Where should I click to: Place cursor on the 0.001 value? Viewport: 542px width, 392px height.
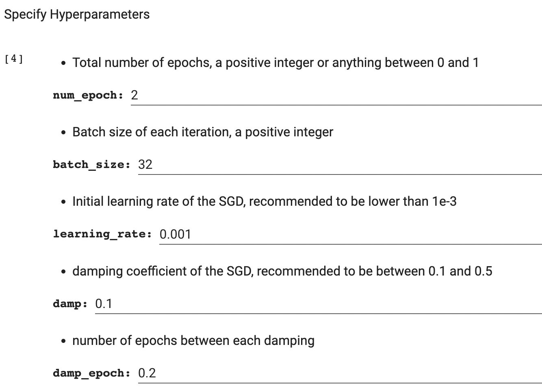[x=175, y=234]
